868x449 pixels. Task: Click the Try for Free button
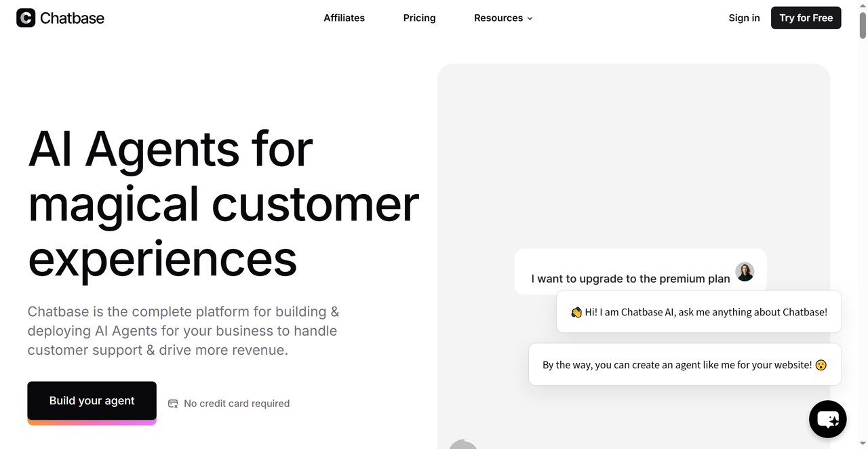(x=806, y=18)
